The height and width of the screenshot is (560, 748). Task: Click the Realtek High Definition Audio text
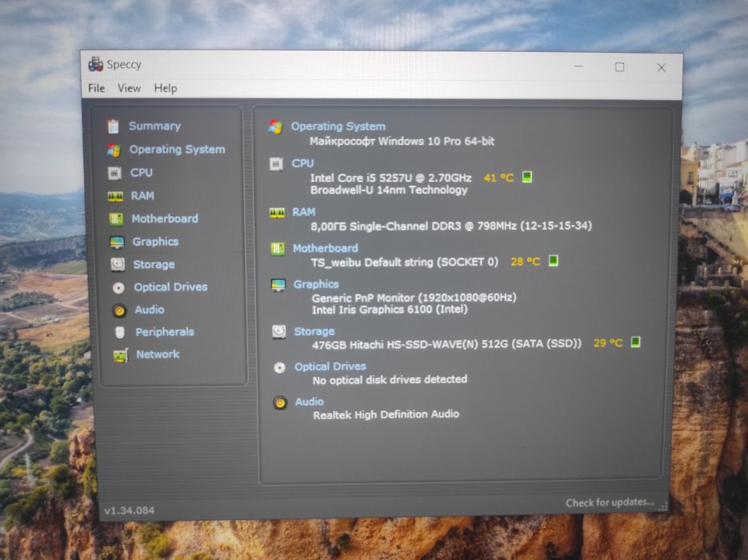[386, 414]
